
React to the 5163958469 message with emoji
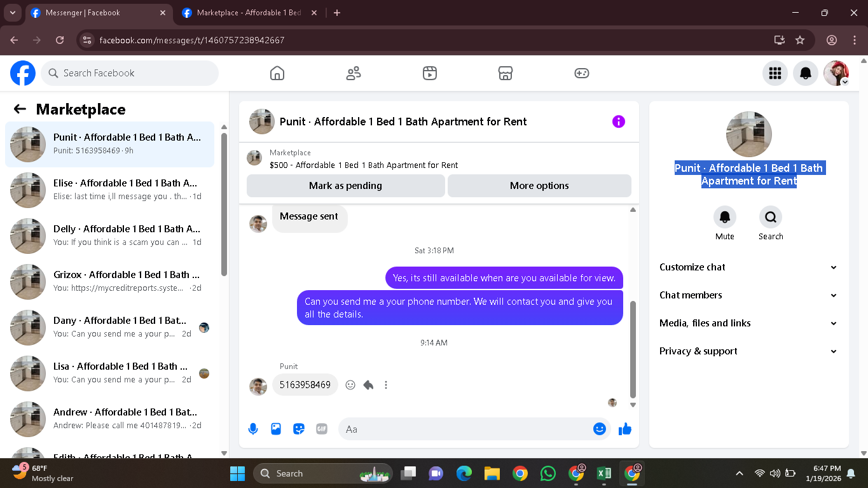(350, 385)
